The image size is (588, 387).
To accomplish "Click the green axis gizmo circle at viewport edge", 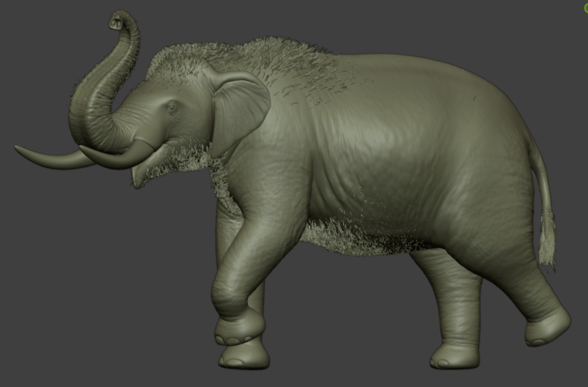I will click(x=586, y=9).
